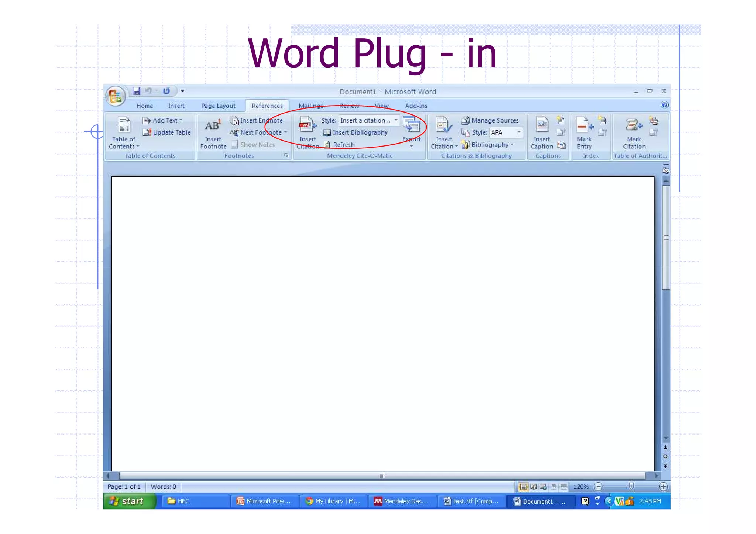Adjust the zoom slider handle
Viewport: 756px width, 534px height.
631,487
